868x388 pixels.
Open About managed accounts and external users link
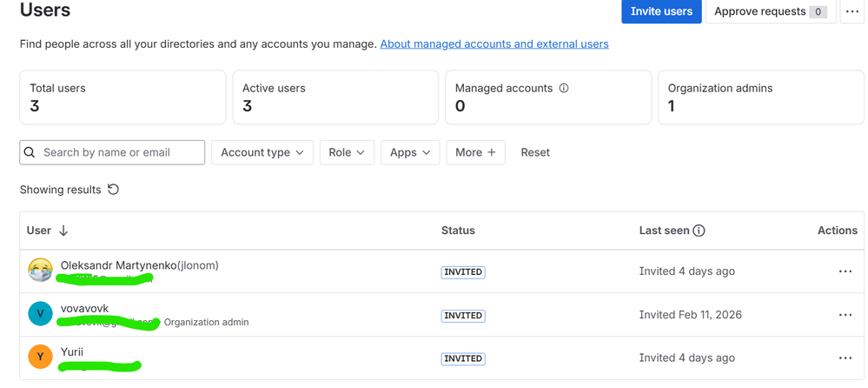point(494,43)
